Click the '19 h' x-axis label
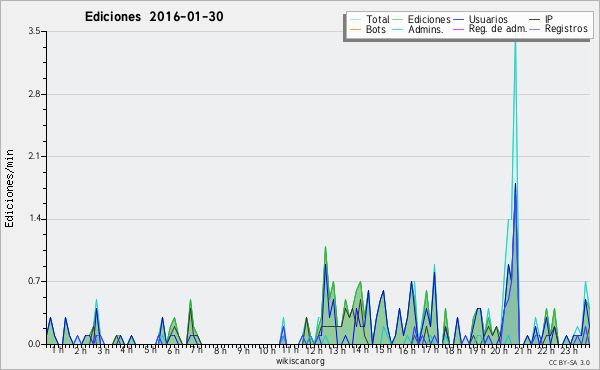The height and width of the screenshot is (370, 600). click(x=477, y=350)
